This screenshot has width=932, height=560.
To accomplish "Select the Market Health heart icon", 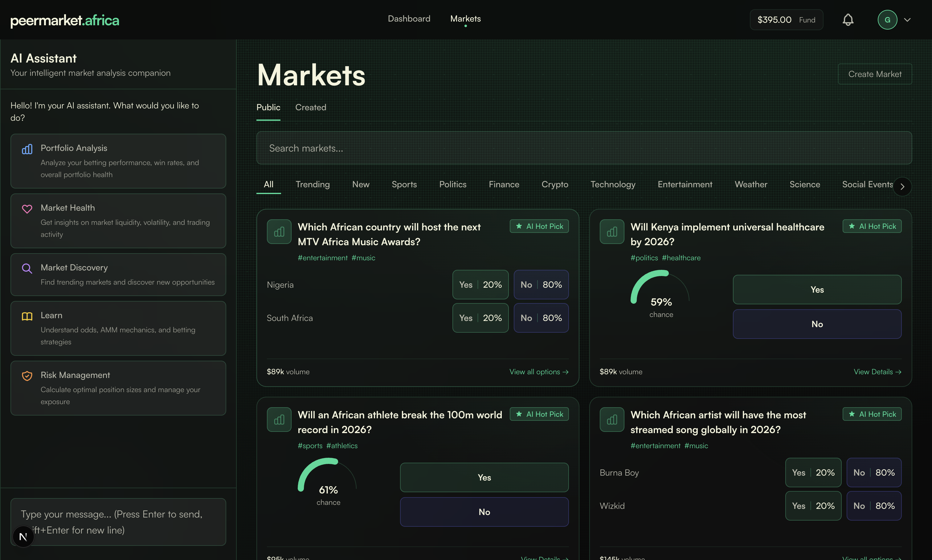I will click(x=27, y=209).
